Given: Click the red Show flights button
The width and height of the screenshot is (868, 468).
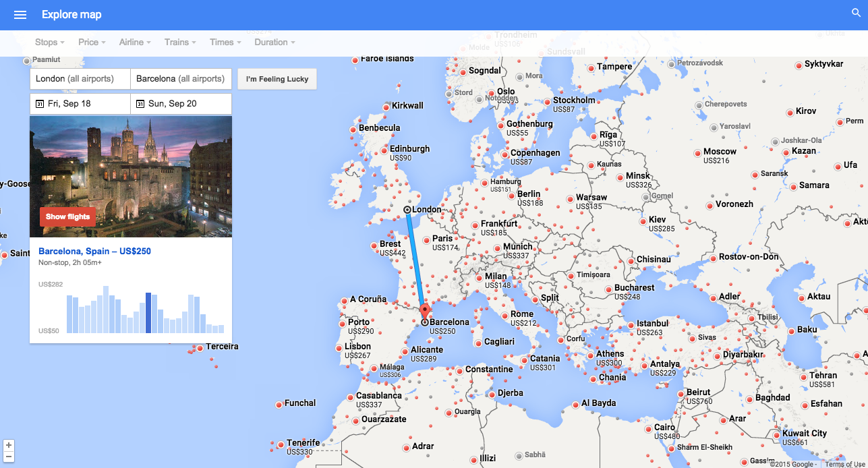Looking at the screenshot, I should (x=67, y=216).
